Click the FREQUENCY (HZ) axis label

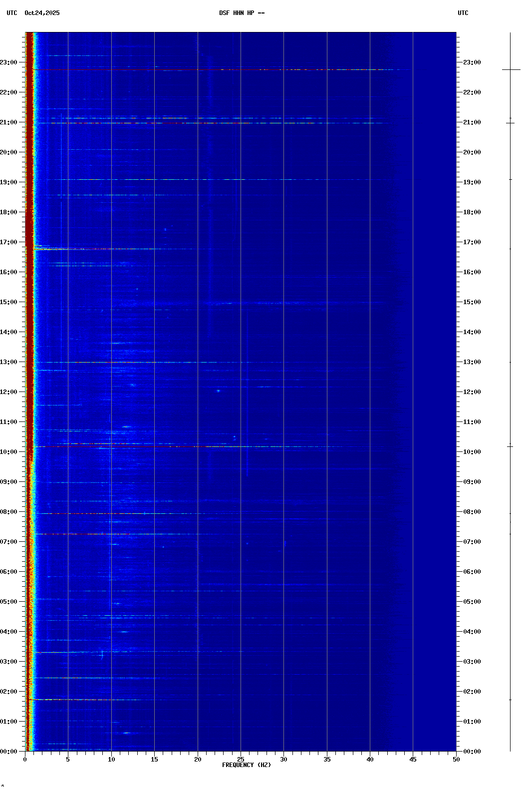click(247, 765)
